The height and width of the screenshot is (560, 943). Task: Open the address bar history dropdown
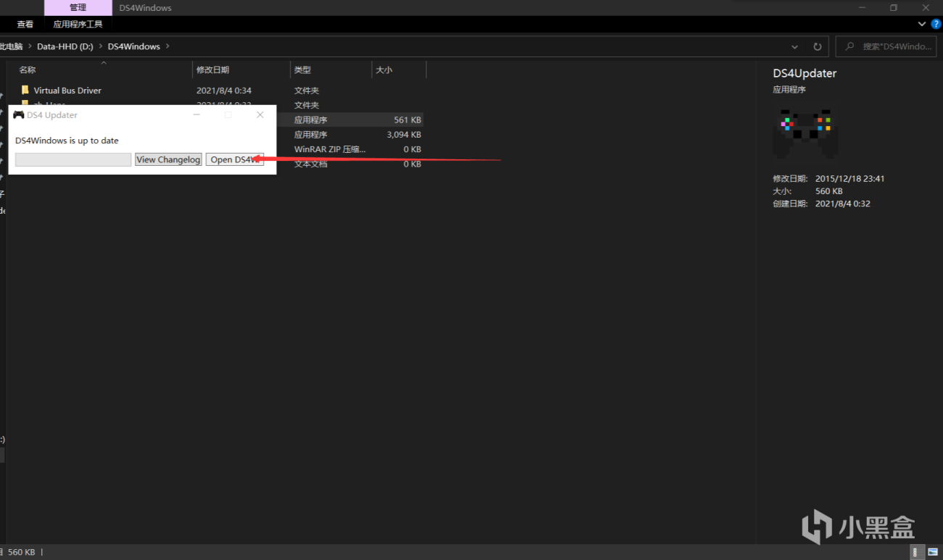pyautogui.click(x=795, y=46)
